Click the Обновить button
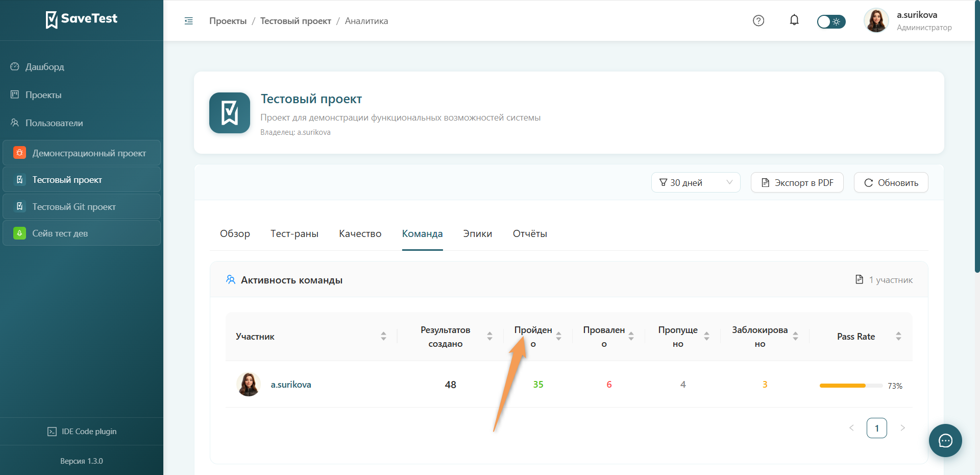 click(x=891, y=182)
